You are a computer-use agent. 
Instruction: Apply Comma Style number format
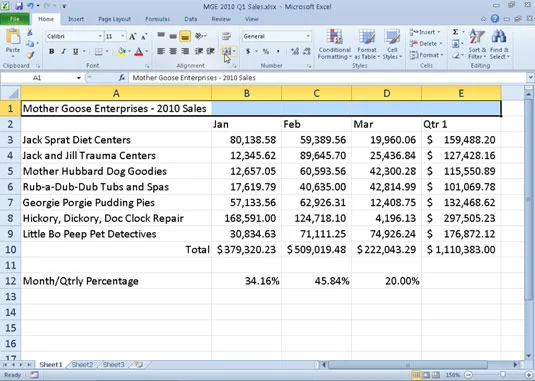[x=278, y=52]
